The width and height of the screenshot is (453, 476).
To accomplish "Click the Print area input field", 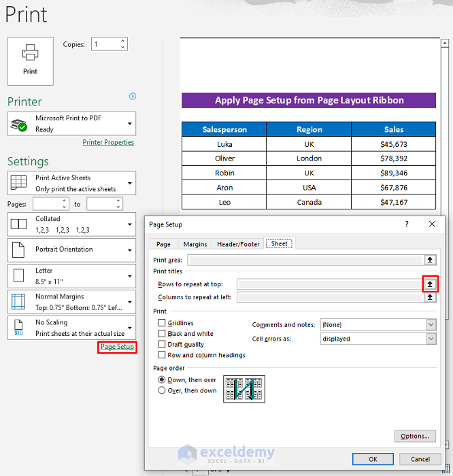I will pos(306,260).
